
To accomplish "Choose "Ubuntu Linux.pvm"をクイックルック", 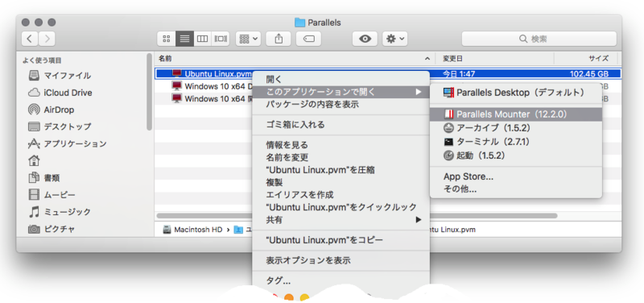I will point(341,207).
